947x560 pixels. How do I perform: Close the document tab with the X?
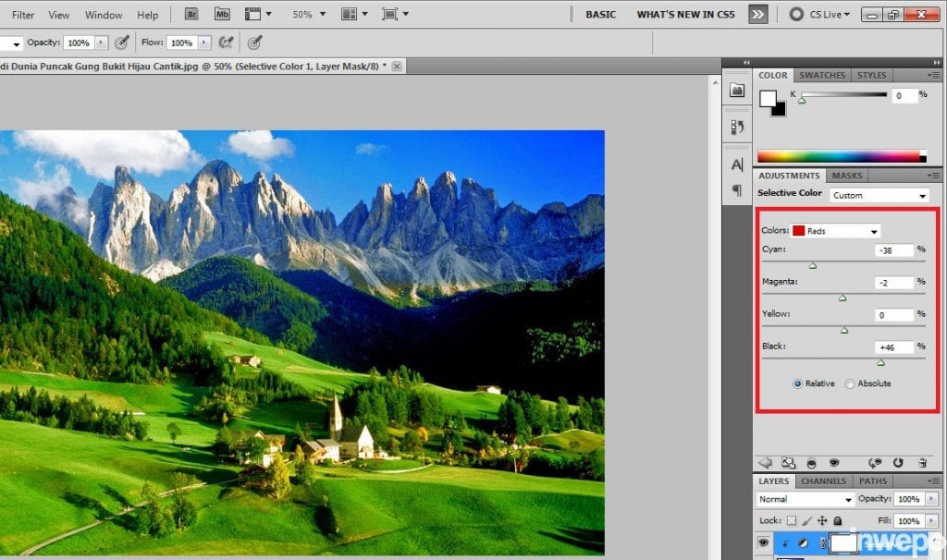tap(397, 67)
